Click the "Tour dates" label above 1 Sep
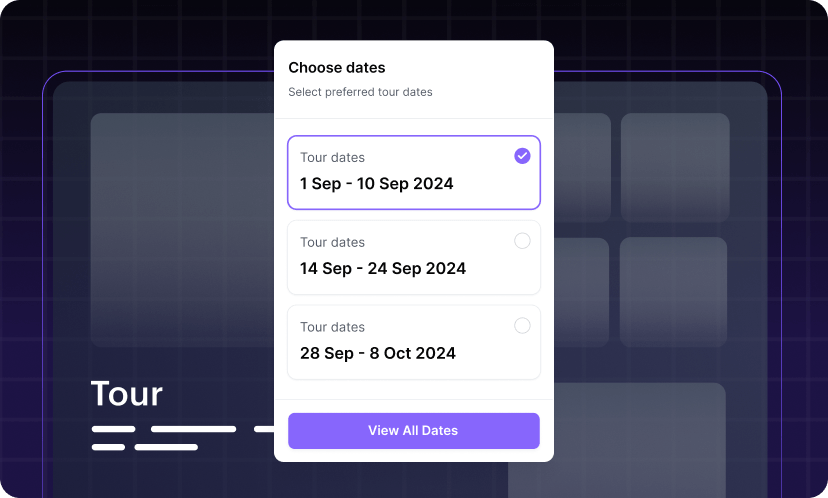Screen dimensions: 828x498 click(332, 157)
